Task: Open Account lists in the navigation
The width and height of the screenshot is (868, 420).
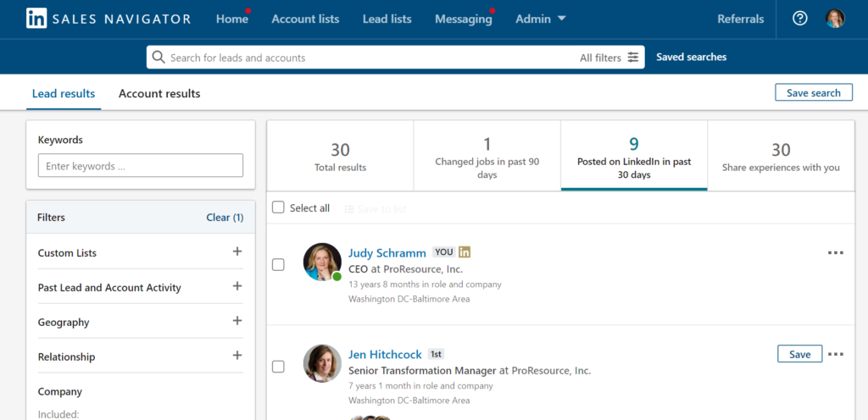Action: [305, 19]
